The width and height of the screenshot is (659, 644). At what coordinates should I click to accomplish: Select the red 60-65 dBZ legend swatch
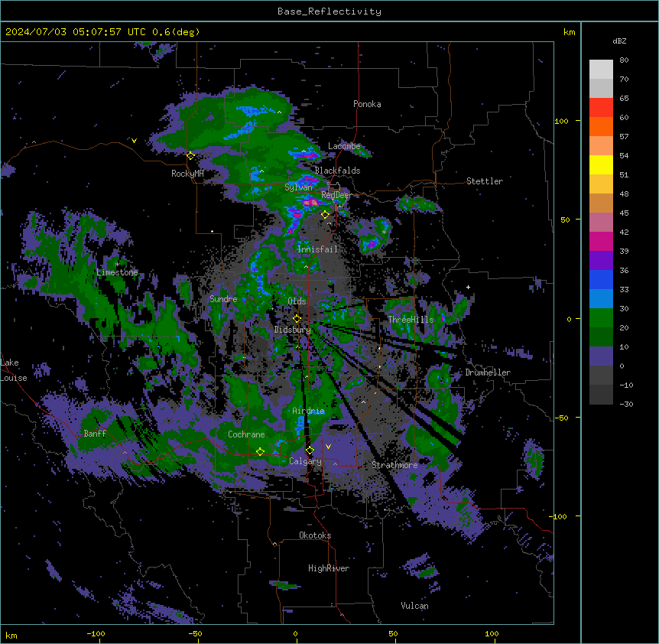pos(601,108)
